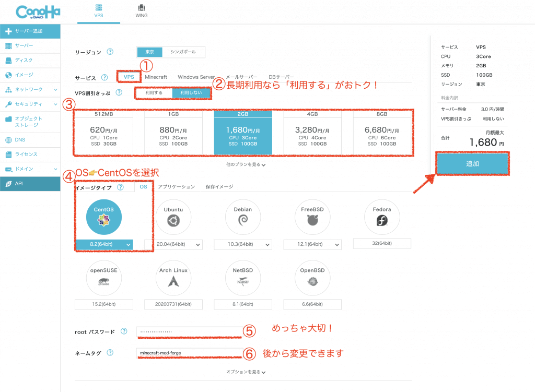Select openSUSE 15.2(64bit) version box
Viewport: 535px width, 392px height.
coord(104,304)
